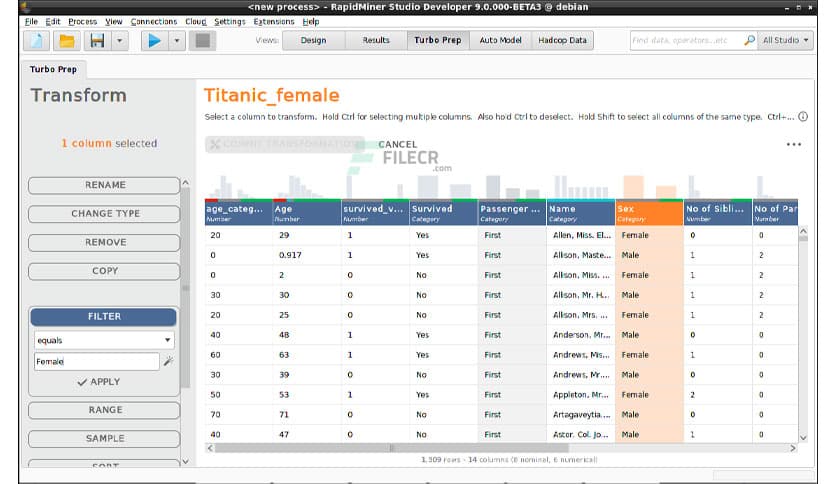Click the 'Allen, Miss. El...' name cell
This screenshot has height=484, width=836.
pyautogui.click(x=581, y=235)
